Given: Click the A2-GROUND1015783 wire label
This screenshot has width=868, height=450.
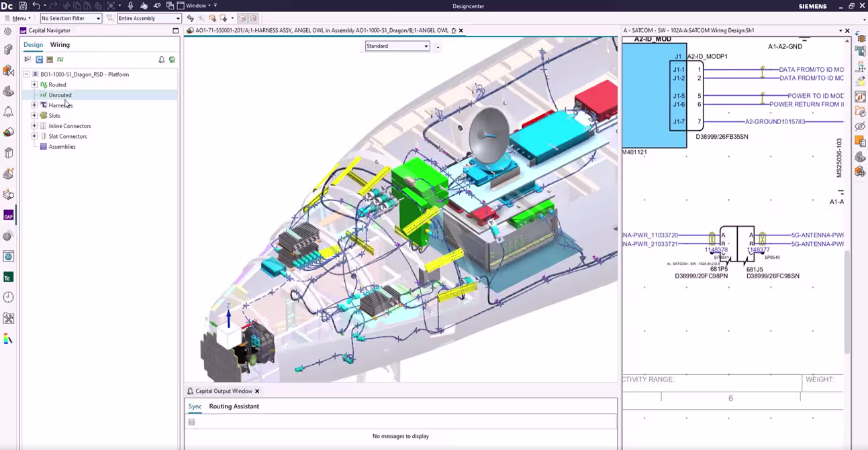Looking at the screenshot, I should [x=775, y=122].
